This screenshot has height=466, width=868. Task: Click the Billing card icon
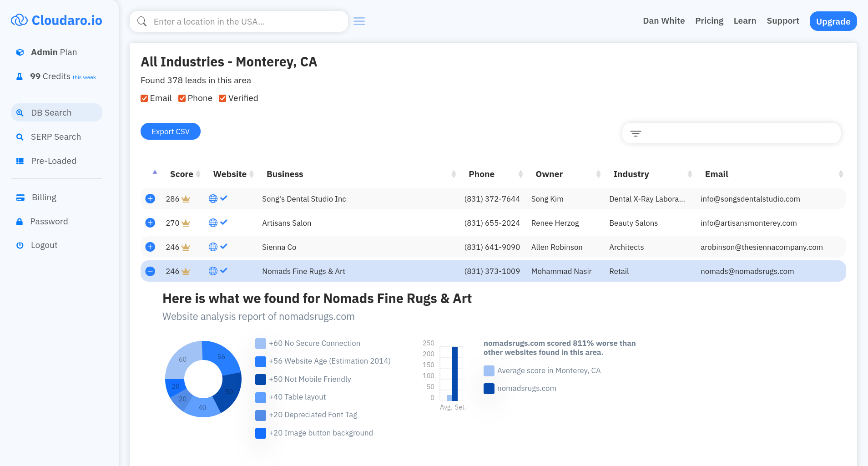point(20,198)
